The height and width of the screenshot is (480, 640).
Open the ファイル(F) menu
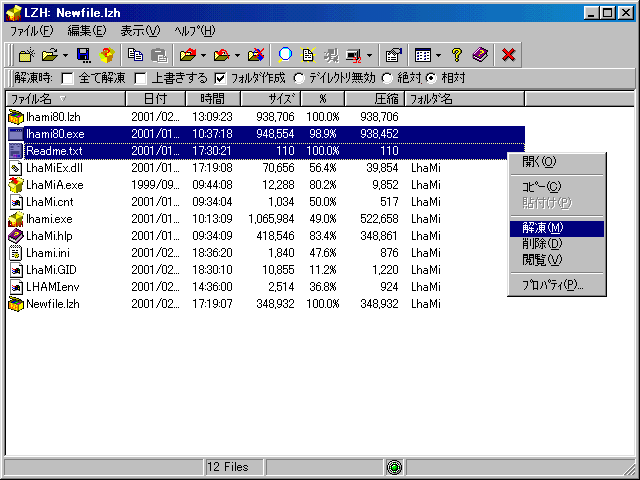(x=31, y=31)
